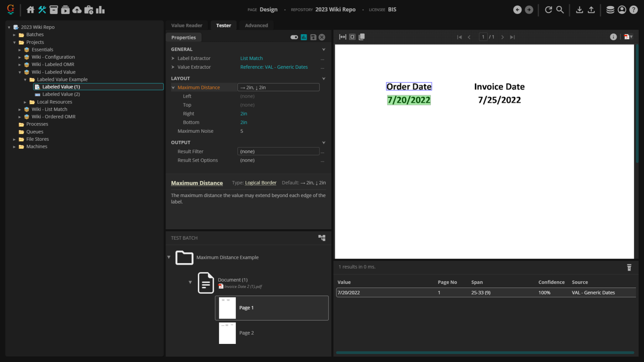Expand the Label Extractor property
The height and width of the screenshot is (362, 644).
(x=173, y=58)
